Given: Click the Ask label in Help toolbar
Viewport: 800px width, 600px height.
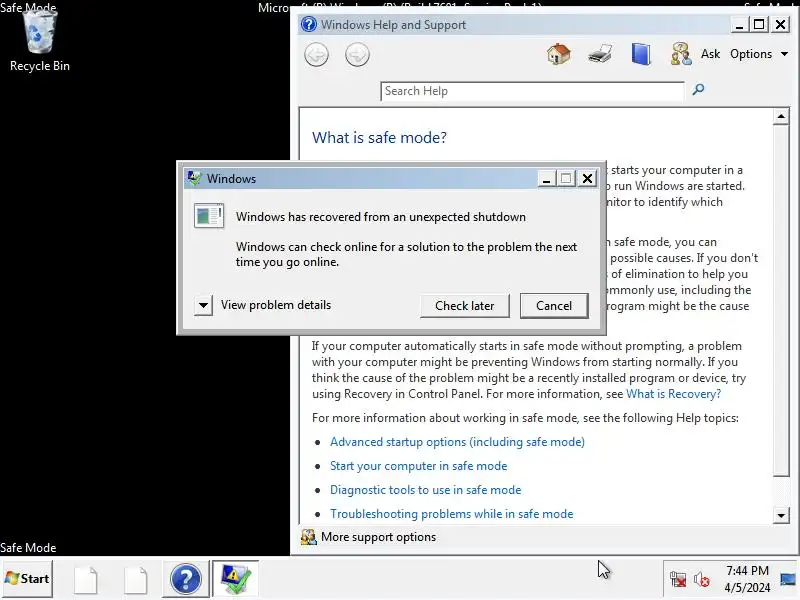Looking at the screenshot, I should [710, 54].
